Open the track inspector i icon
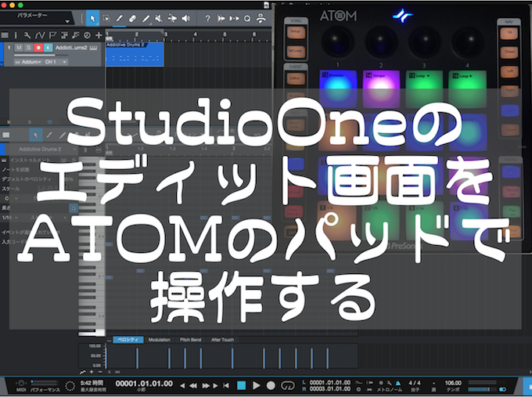This screenshot has height=397, width=532. coord(16,35)
